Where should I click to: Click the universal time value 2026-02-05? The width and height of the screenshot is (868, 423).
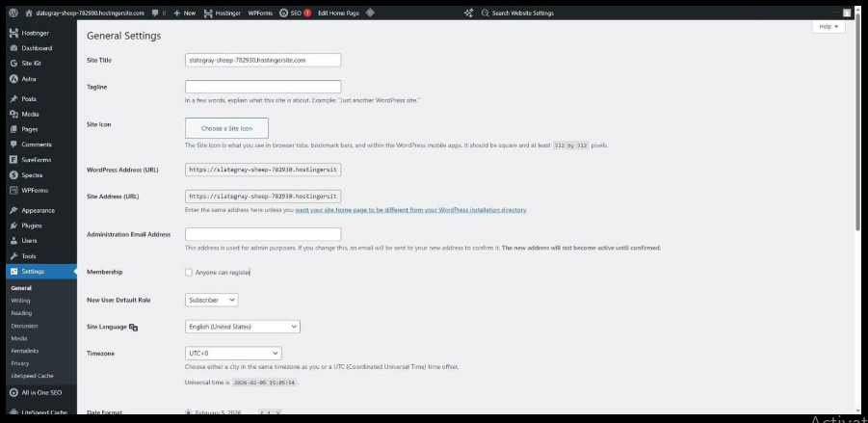click(264, 383)
